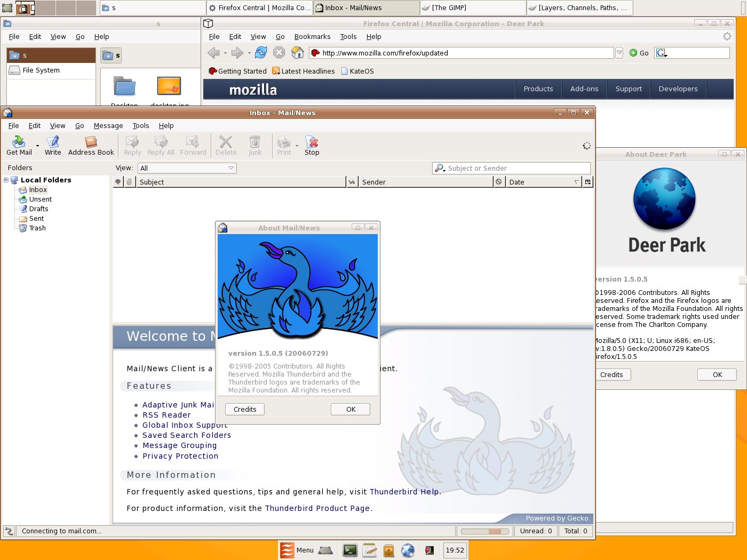Screen dimensions: 747x560
Task: Select the Trash folder
Action: 37,228
